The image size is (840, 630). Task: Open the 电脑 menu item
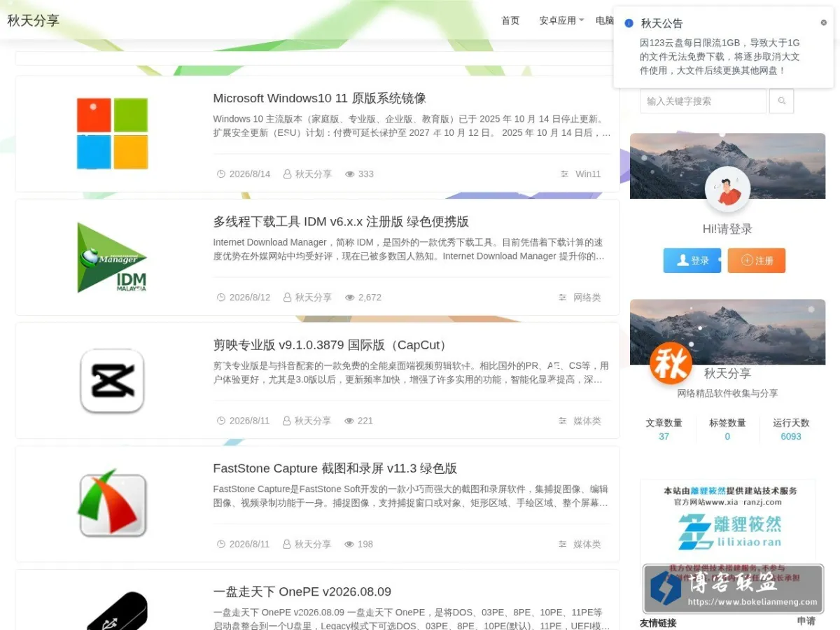click(x=605, y=20)
